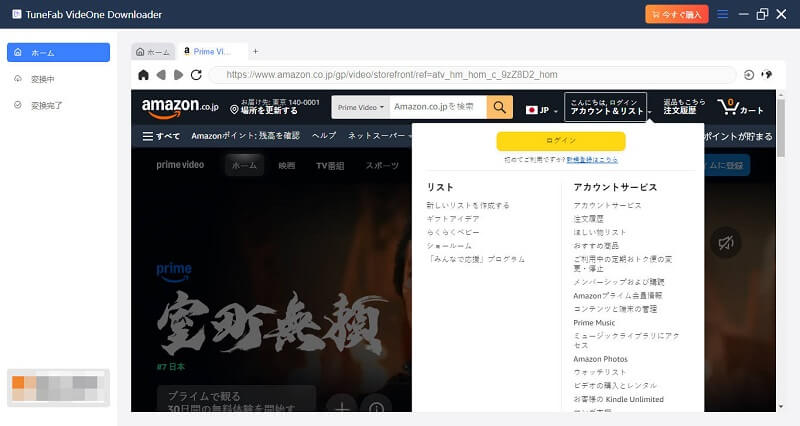Viewport: 800px width, 426px height.
Task: Click Amazon Photos link
Action: click(x=600, y=359)
